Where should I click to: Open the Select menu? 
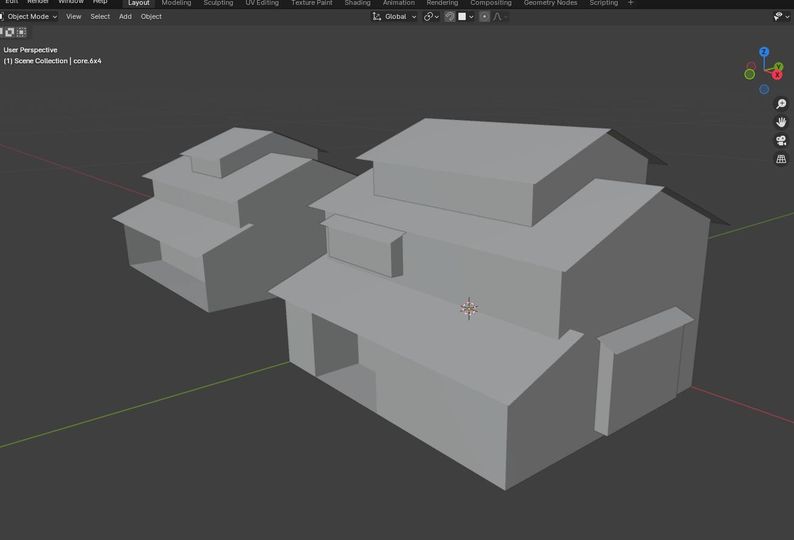(x=100, y=17)
